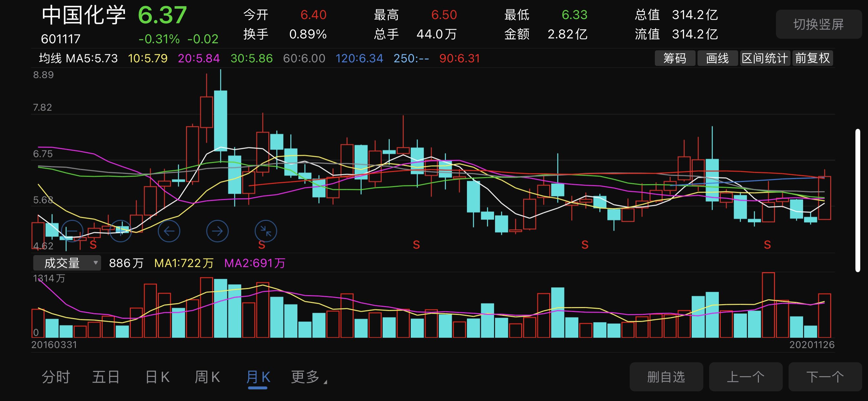Tap the start date 20160331
Viewport: 868px width, 401px height.
click(x=54, y=345)
